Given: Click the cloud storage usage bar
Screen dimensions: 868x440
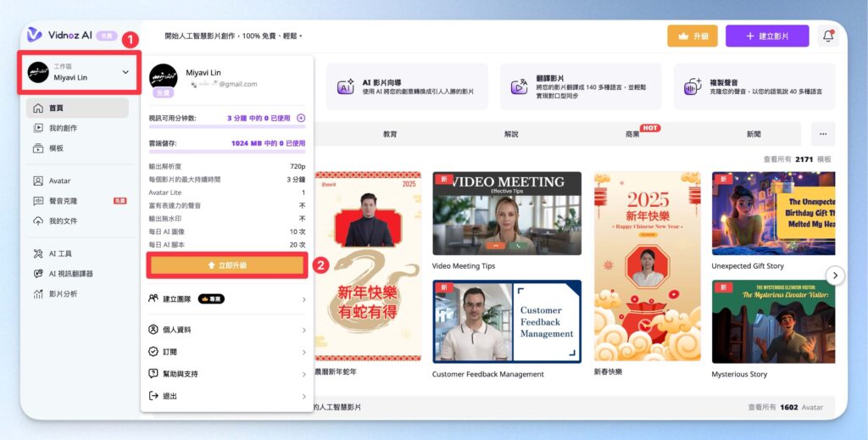Looking at the screenshot, I should tap(227, 152).
